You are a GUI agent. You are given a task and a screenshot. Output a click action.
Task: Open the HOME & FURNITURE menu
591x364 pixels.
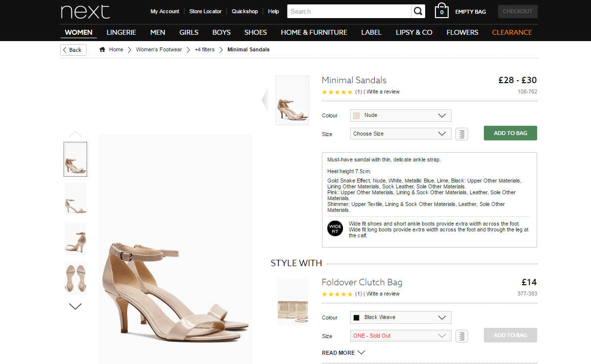314,32
